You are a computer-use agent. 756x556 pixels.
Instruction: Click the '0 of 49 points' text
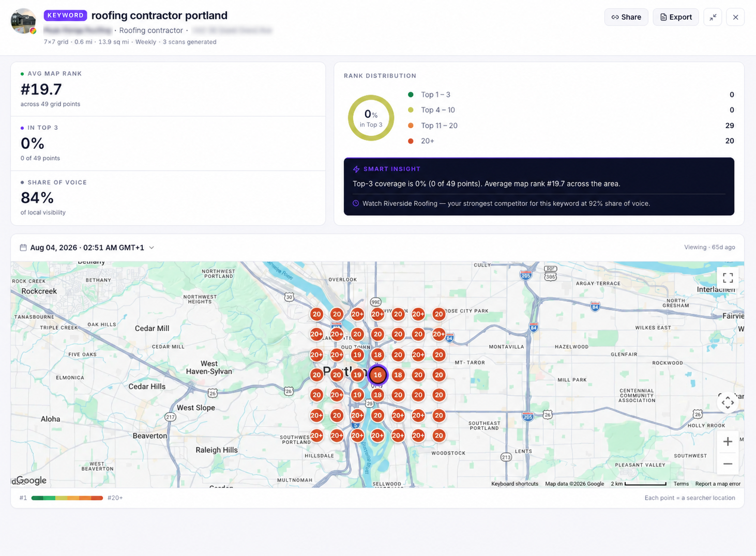[x=40, y=158]
